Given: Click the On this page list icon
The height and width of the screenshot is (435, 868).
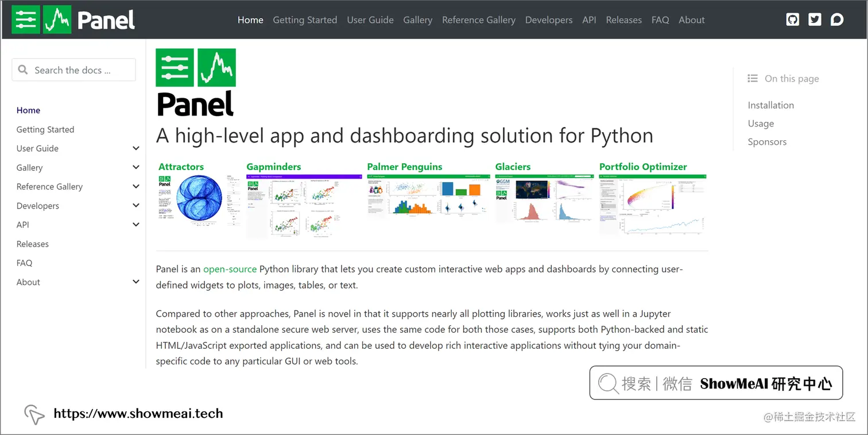Looking at the screenshot, I should pos(753,78).
